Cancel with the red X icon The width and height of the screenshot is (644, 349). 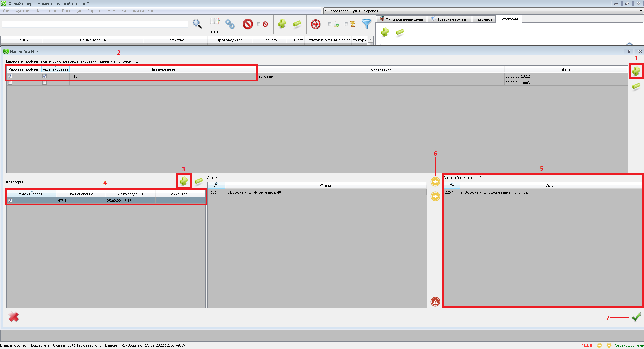[14, 317]
